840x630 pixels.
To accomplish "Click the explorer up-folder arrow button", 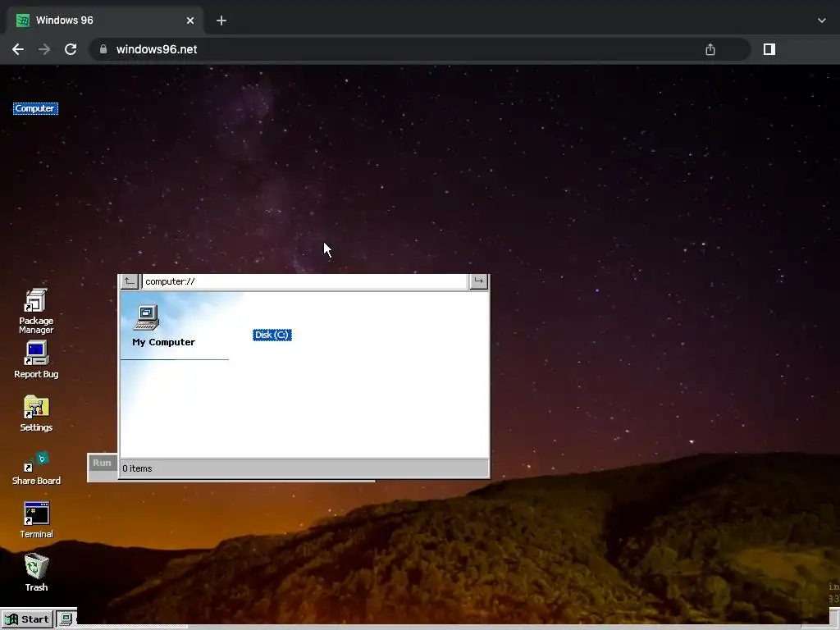I will 129,281.
